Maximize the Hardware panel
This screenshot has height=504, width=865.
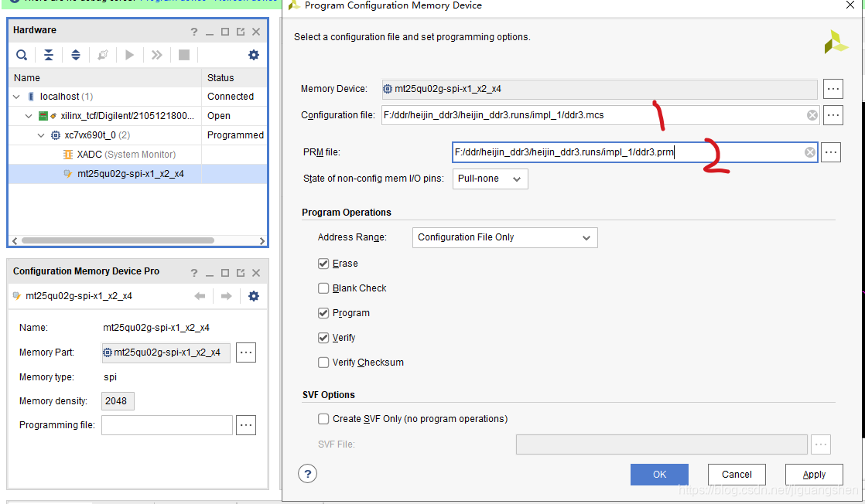(x=225, y=32)
